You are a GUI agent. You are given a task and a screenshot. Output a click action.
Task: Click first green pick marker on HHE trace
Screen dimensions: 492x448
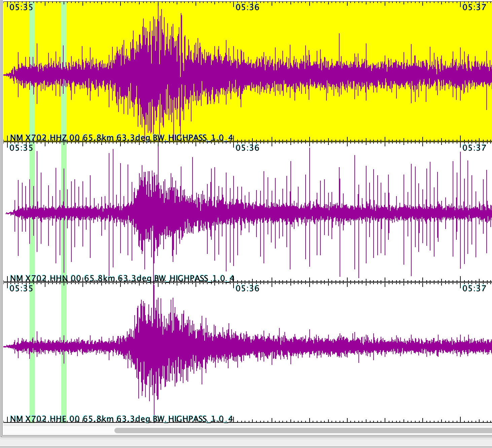pyautogui.click(x=32, y=353)
